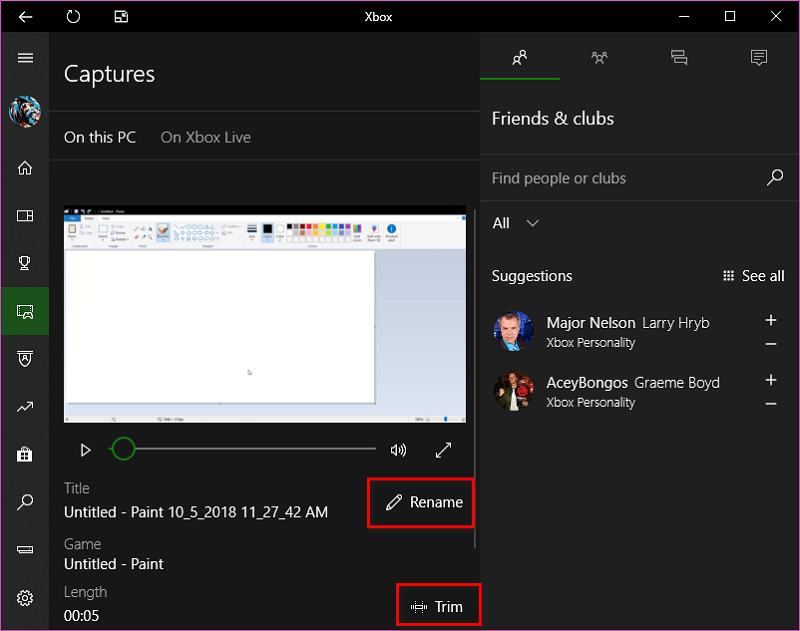Toggle the video volume icon
The image size is (800, 631).
click(398, 450)
